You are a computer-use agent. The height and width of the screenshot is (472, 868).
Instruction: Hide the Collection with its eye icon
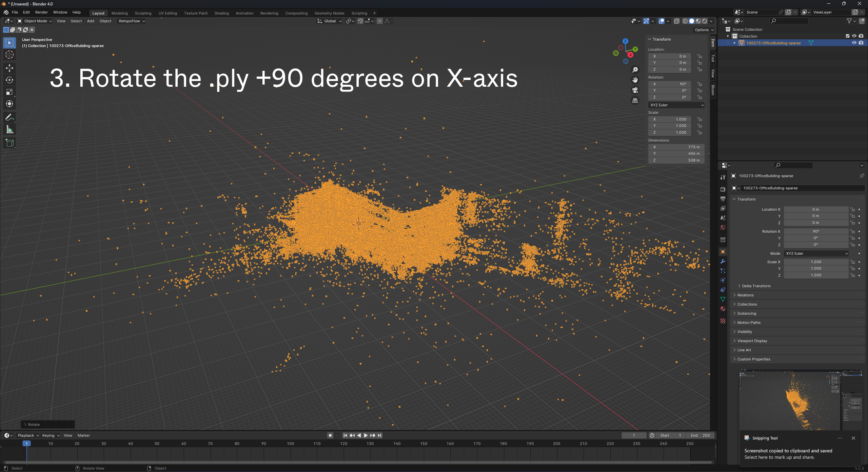854,36
